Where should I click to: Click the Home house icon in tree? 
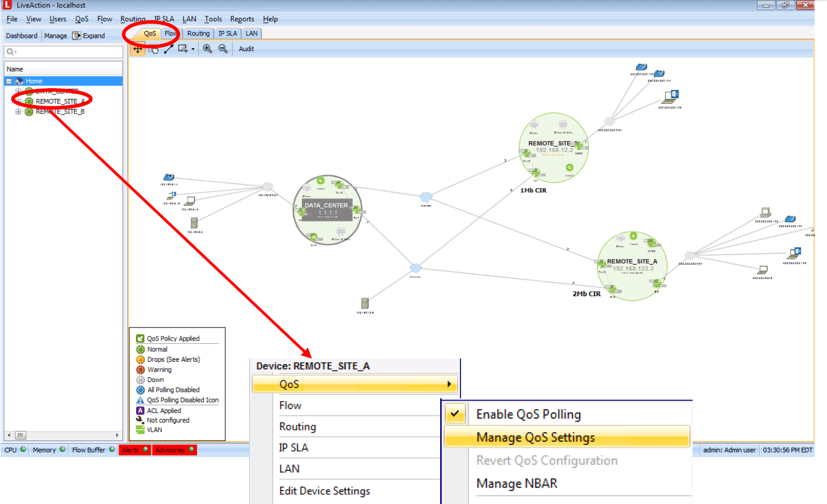19,81
